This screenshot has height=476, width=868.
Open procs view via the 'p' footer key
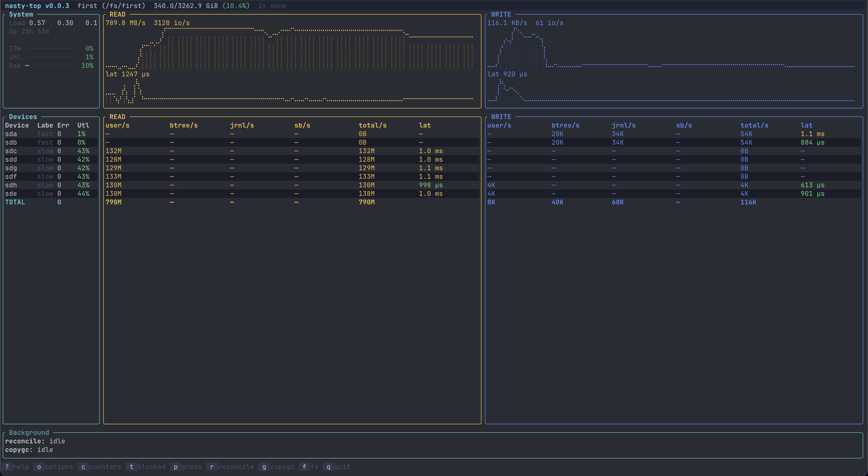coord(186,466)
